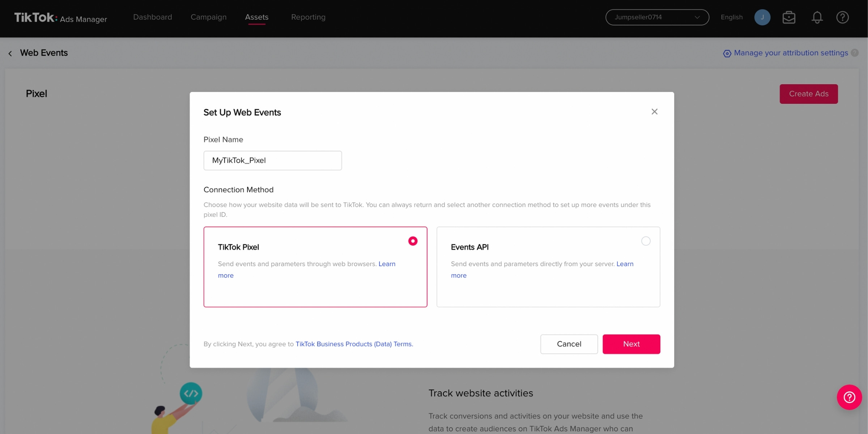Open TikTok Business Products (Data) Terms link
Screen dimensions: 868x434
point(354,344)
